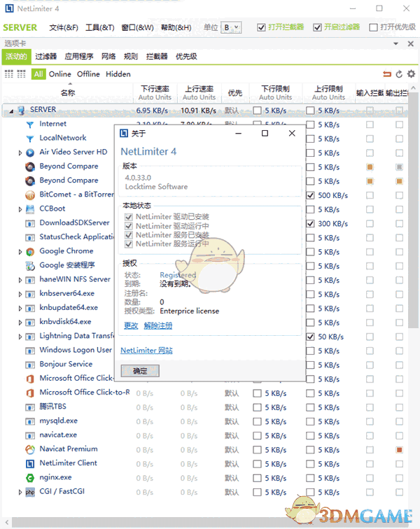
Task: Click the SERVER computer icon
Action: click(x=21, y=111)
